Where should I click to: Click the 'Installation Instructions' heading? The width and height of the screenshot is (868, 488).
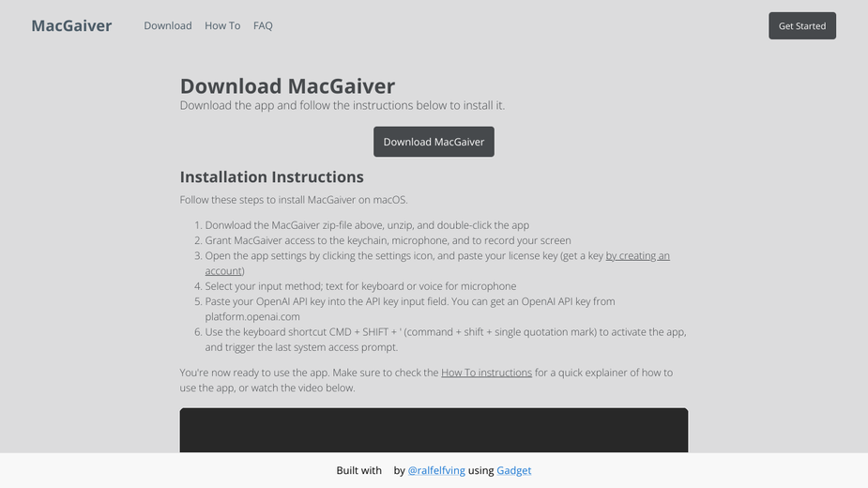click(271, 176)
